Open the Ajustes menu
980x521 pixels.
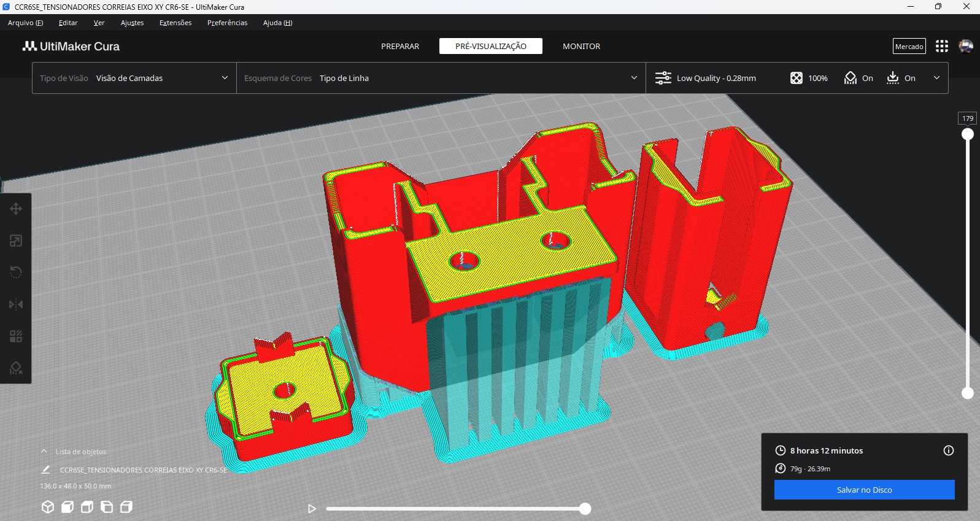(x=132, y=23)
